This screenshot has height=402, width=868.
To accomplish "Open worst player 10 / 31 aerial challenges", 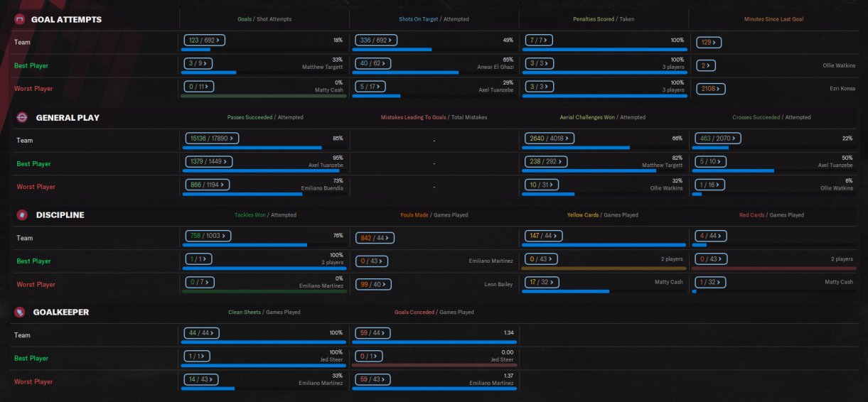I will click(542, 185).
